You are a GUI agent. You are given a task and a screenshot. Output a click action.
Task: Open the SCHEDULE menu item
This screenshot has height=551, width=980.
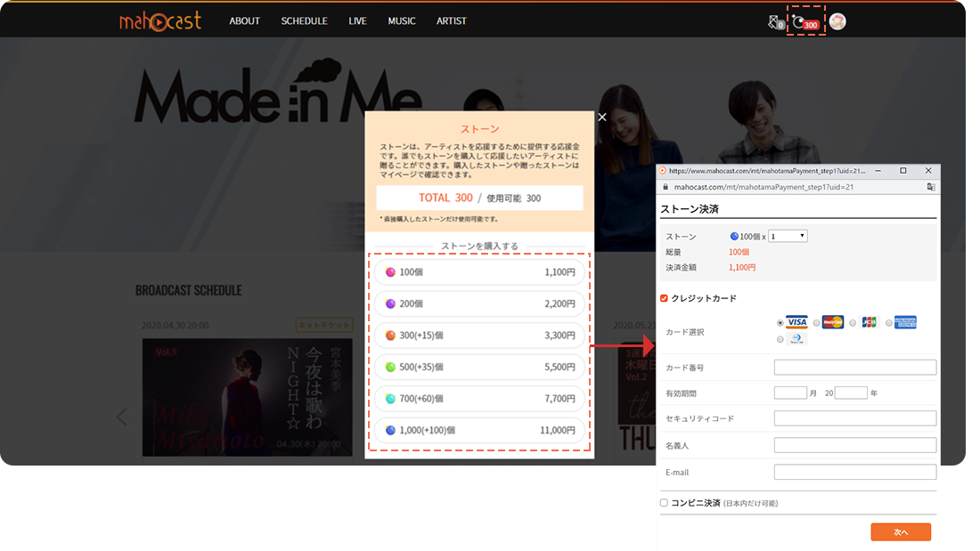(304, 20)
